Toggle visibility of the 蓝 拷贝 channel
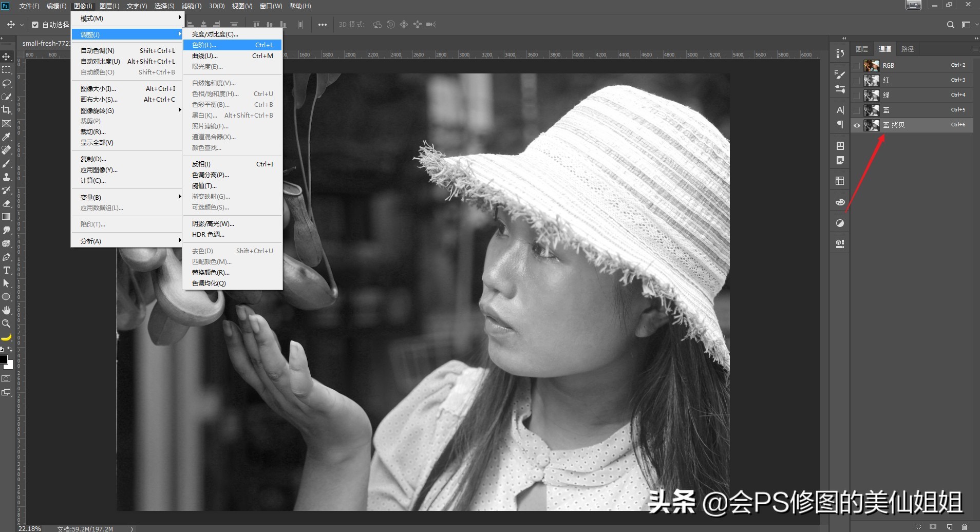The height and width of the screenshot is (532, 980). point(858,125)
